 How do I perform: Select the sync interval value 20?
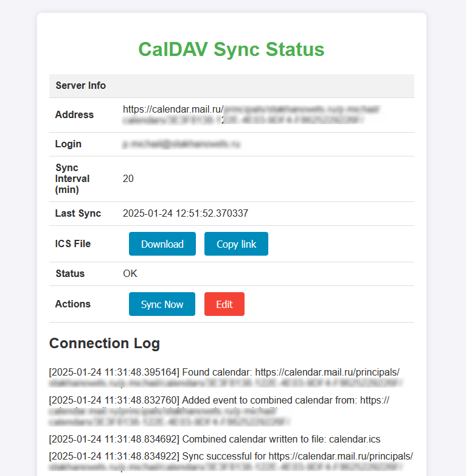[128, 179]
